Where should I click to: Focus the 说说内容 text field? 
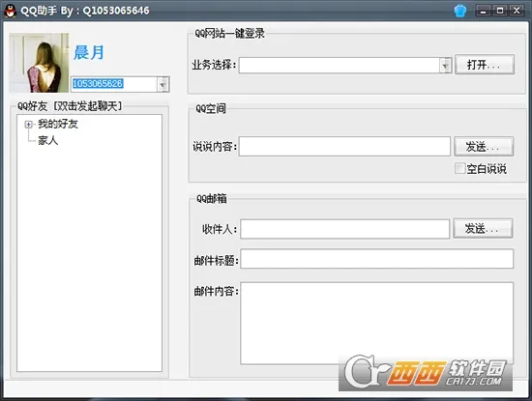pos(344,147)
